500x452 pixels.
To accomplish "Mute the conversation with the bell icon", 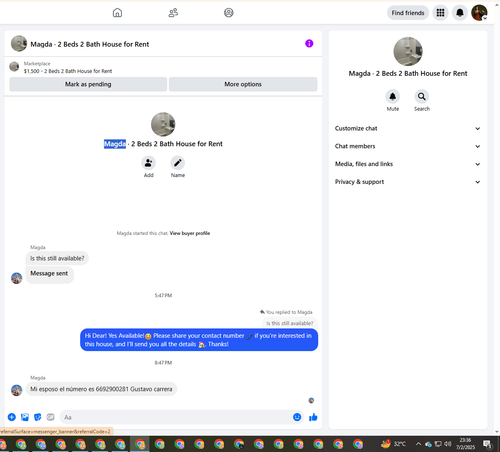I will [393, 96].
